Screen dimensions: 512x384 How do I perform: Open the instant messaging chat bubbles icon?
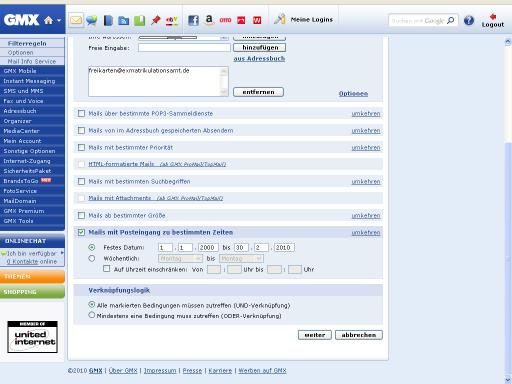point(91,21)
